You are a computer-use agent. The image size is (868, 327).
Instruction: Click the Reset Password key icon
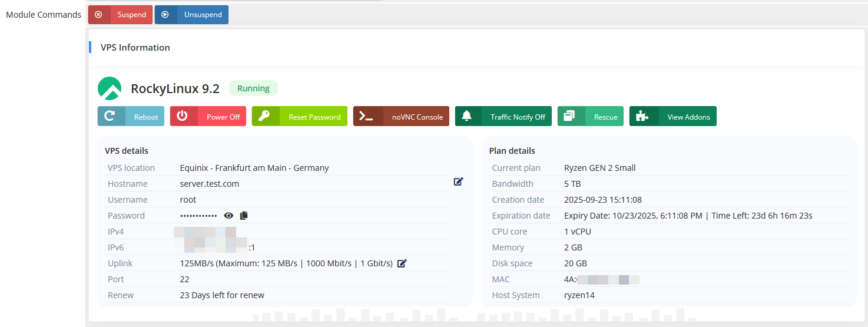[x=265, y=116]
